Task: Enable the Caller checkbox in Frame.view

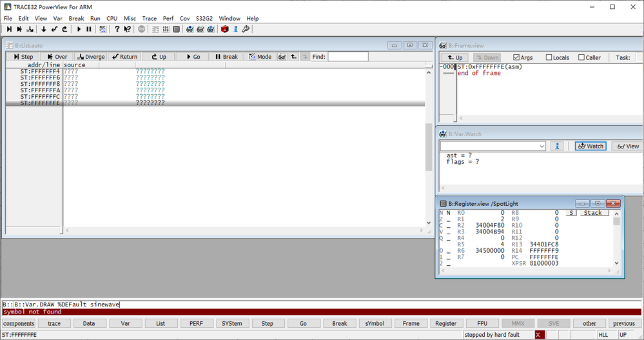Action: pos(581,57)
